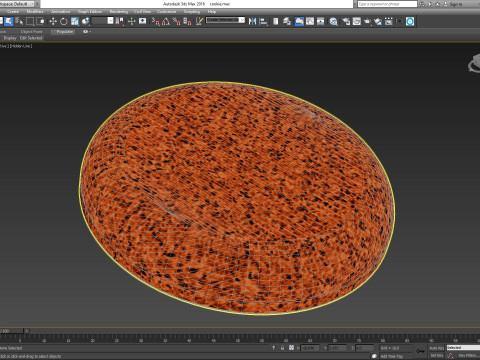Viewport: 480px width, 360px height.
Task: Switch to Object Paint ribbon tab
Action: 31,32
